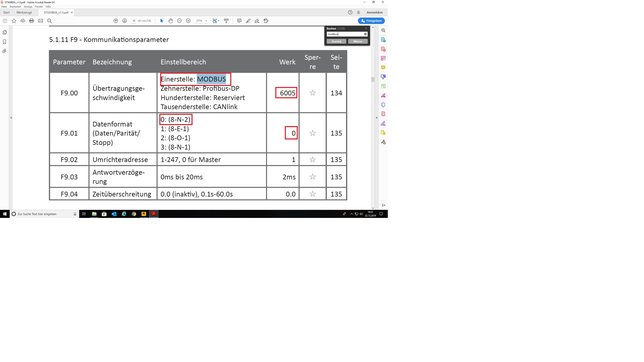This screenshot has width=644, height=362.
Task: Close the Suchen search panel
Action: (x=366, y=28)
